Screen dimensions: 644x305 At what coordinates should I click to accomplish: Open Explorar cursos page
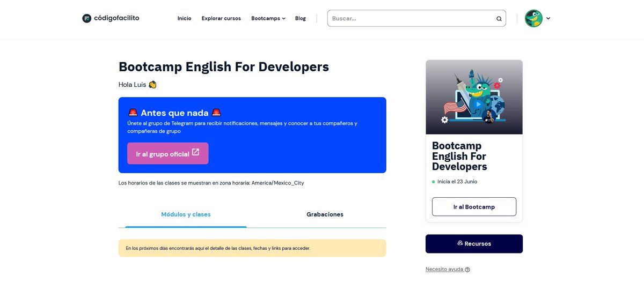[x=221, y=18]
